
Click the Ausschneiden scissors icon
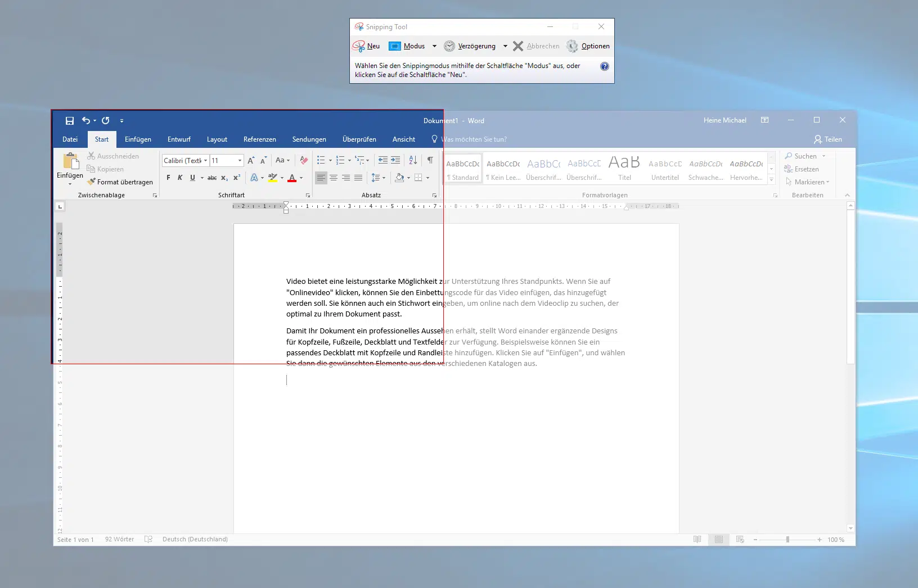[91, 156]
